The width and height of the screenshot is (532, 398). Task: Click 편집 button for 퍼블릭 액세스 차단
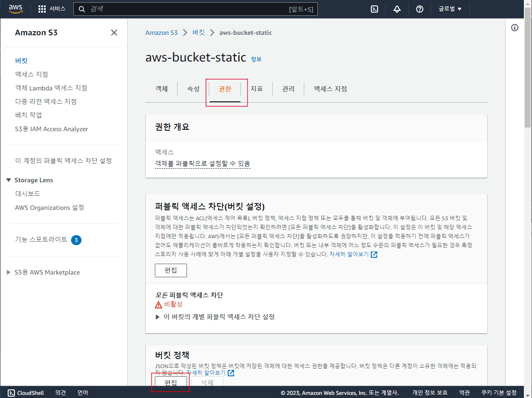171,270
